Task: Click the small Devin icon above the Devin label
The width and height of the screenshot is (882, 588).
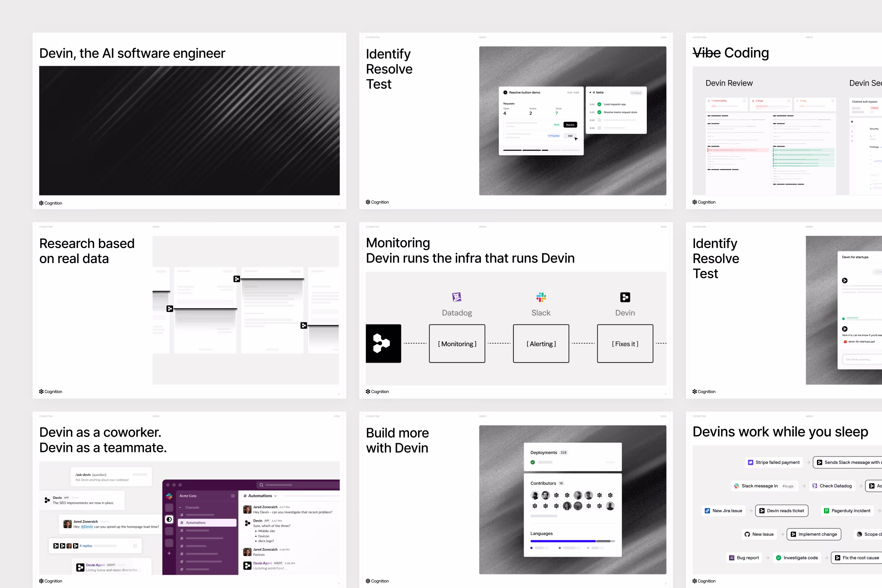Action: (625, 297)
